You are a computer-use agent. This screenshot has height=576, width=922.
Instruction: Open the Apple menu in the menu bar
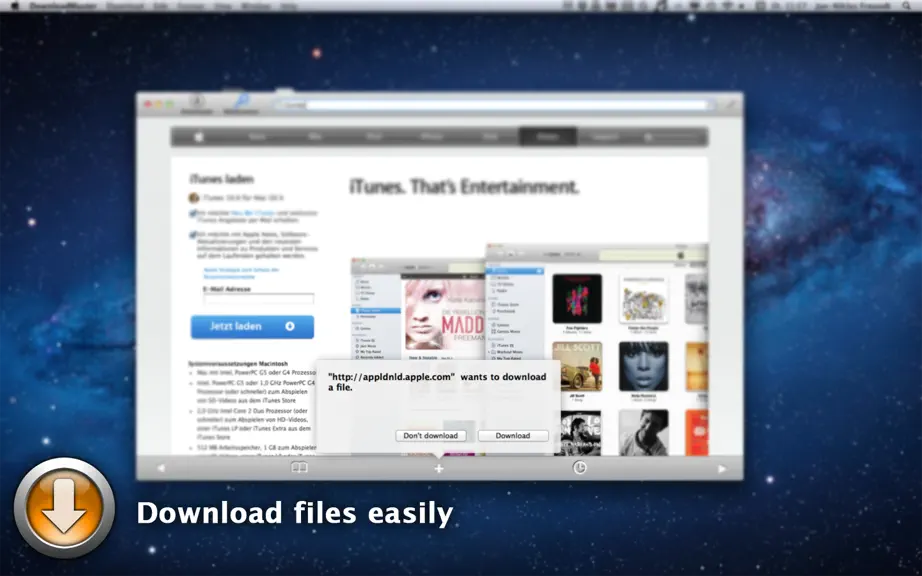point(16,6)
